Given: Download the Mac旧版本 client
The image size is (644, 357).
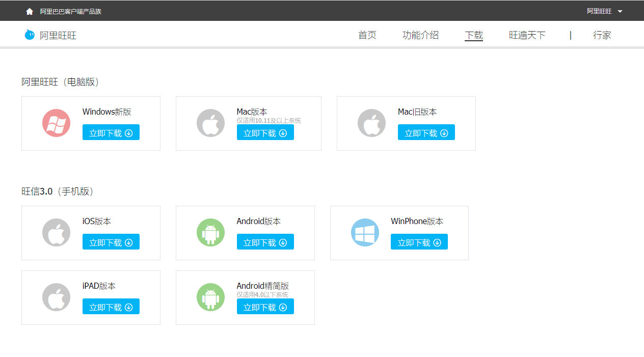Looking at the screenshot, I should coord(426,132).
